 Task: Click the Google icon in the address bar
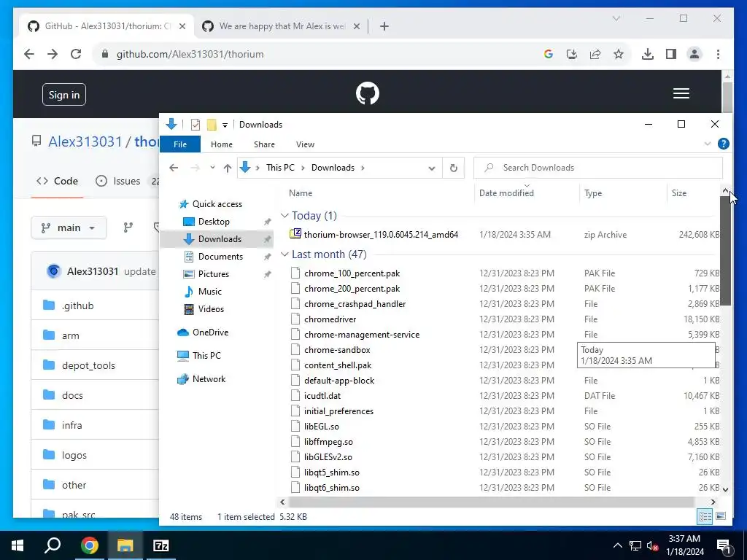[x=549, y=54]
